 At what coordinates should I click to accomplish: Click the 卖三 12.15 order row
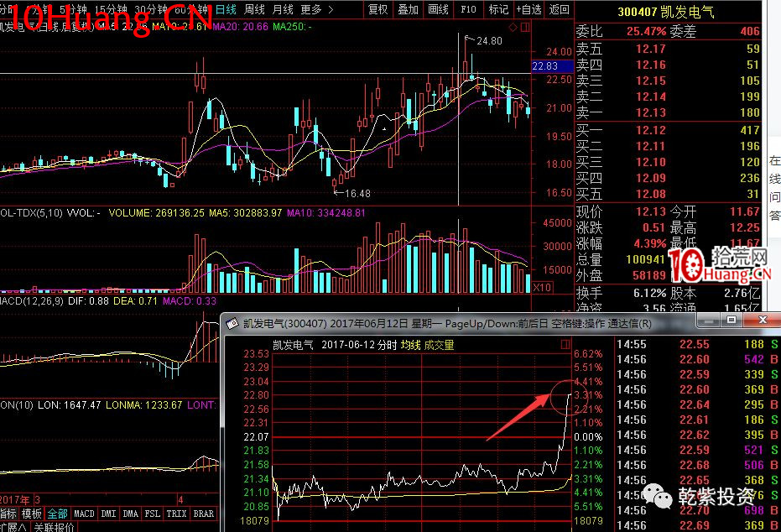[x=668, y=81]
